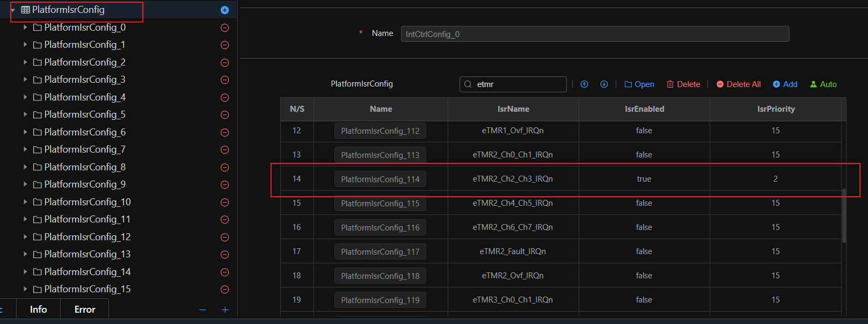Image resolution: width=868 pixels, height=324 pixels.
Task: Toggle IsrEnabled for eTMR2_Fault_IRQn row
Action: pyautogui.click(x=644, y=251)
